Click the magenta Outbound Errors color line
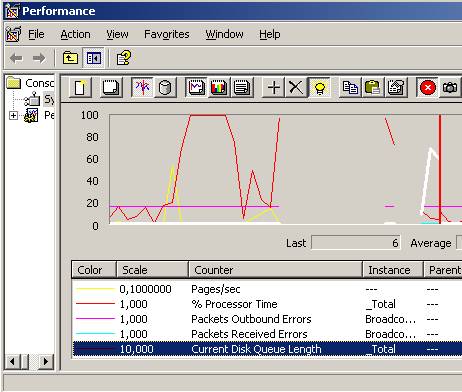 tap(95, 319)
